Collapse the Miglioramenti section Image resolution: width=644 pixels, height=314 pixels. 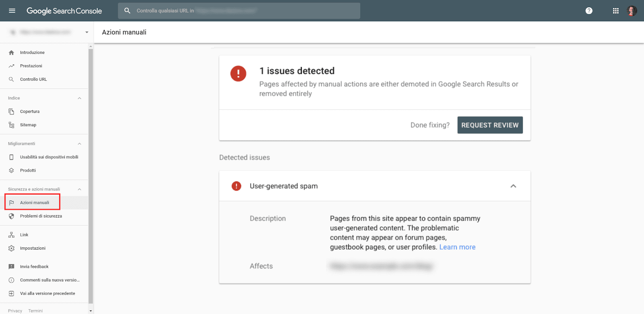tap(79, 144)
